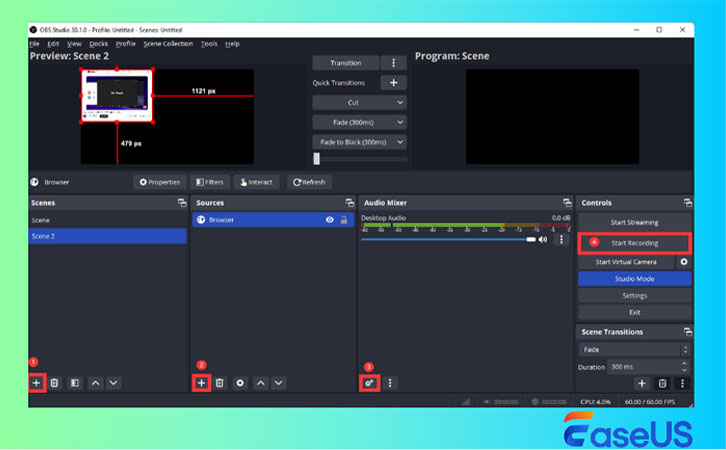Open the Tools menu
Image resolution: width=726 pixels, height=450 pixels.
[x=209, y=44]
